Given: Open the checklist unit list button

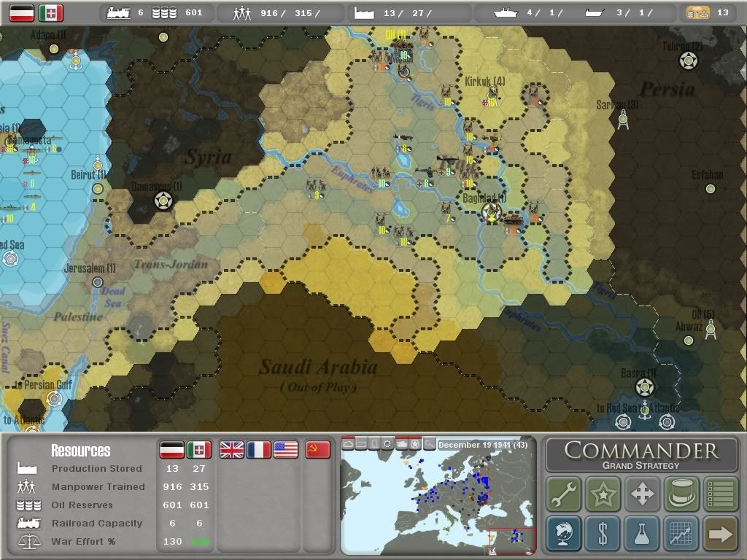Looking at the screenshot, I should coord(720,494).
